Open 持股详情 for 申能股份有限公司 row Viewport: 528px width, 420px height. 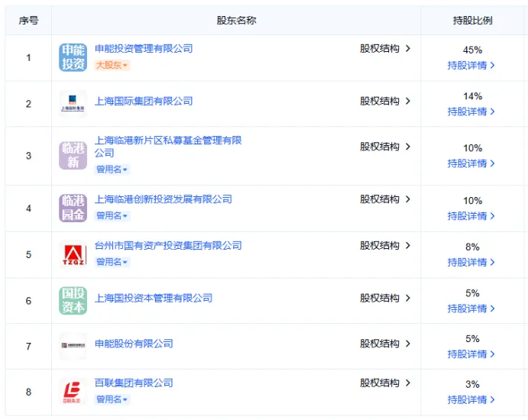tap(471, 354)
